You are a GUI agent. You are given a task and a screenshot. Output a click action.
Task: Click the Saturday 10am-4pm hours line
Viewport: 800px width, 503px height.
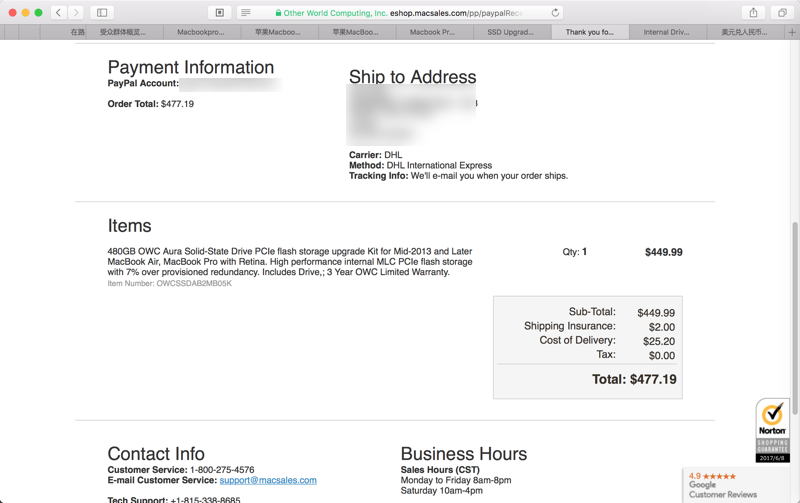pyautogui.click(x=441, y=491)
